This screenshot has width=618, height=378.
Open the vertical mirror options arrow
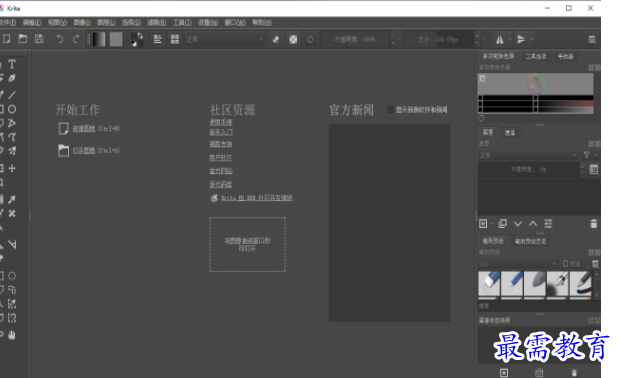tap(532, 39)
